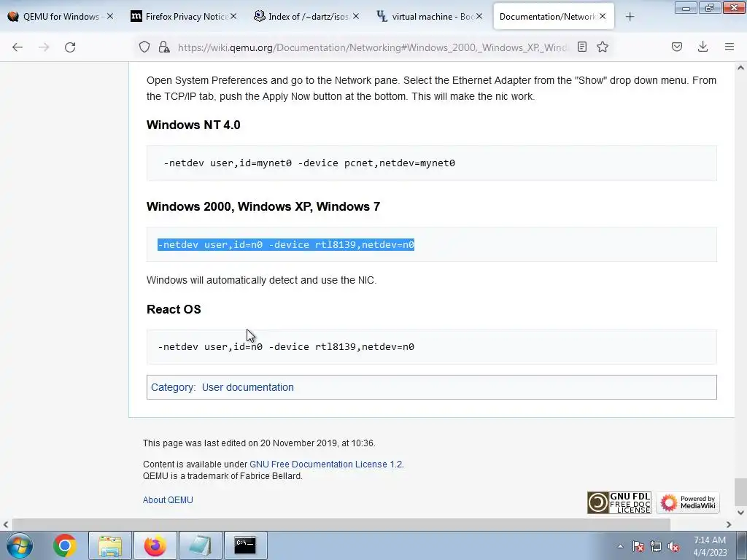Click the vertical scrollbar thumb
The height and width of the screenshot is (560, 747).
pyautogui.click(x=740, y=492)
